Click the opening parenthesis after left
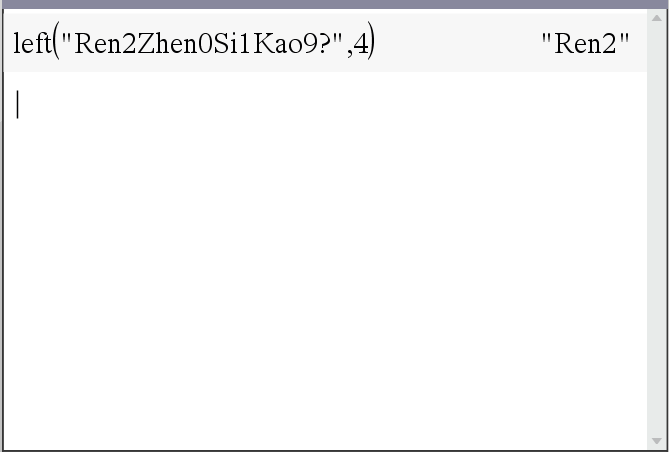 (55, 41)
